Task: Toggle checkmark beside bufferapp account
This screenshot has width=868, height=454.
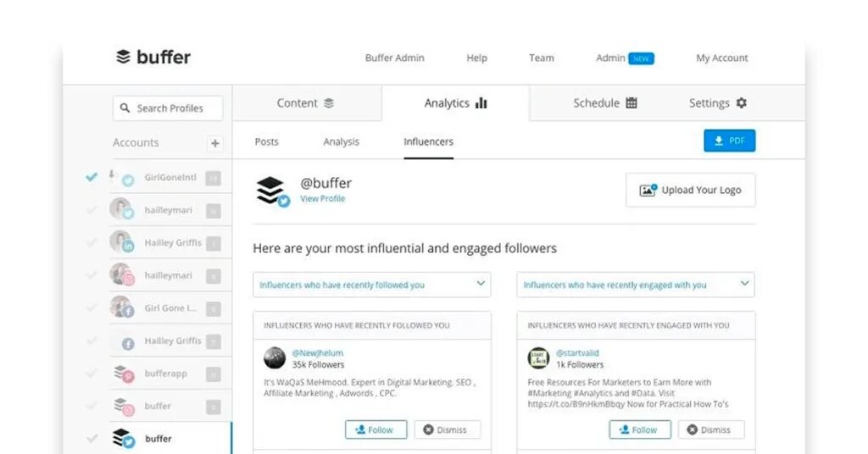Action: pyautogui.click(x=92, y=374)
